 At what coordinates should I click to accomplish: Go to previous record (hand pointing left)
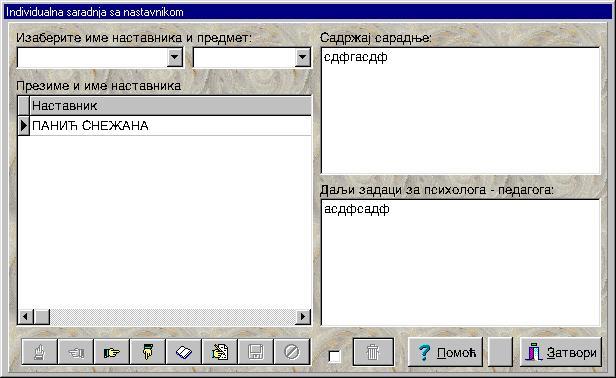(x=75, y=352)
